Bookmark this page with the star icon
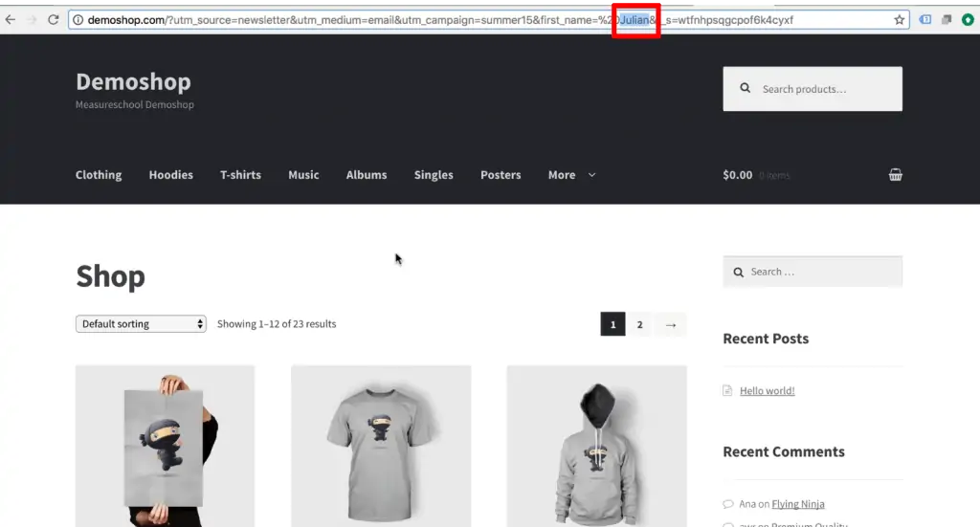The image size is (980, 527). click(899, 20)
